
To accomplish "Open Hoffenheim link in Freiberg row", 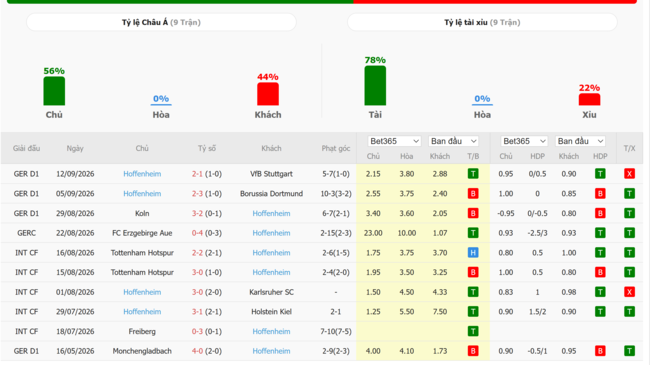I will tap(272, 331).
